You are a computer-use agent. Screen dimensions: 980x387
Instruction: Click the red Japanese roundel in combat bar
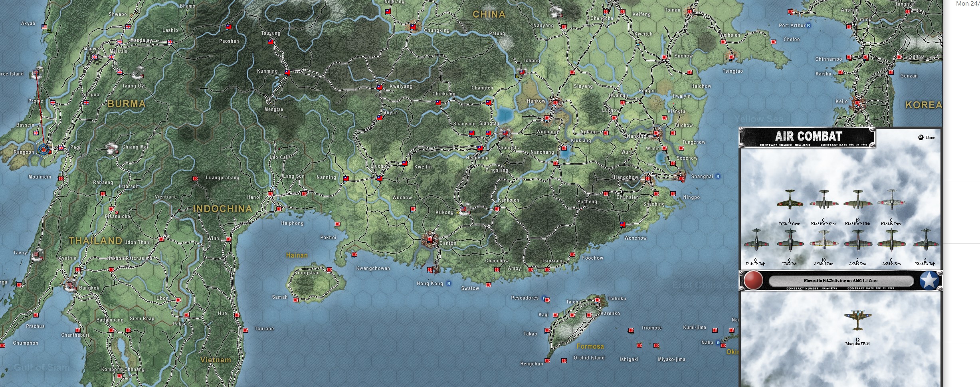pos(753,280)
